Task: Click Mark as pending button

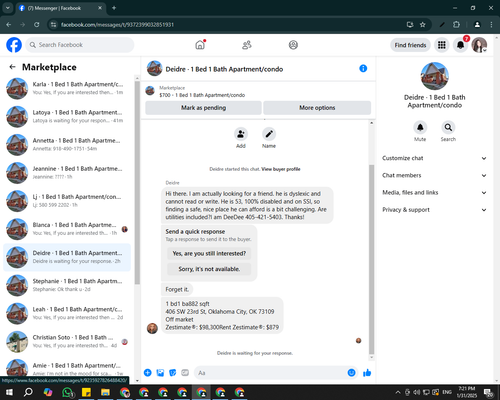Action: pyautogui.click(x=203, y=108)
